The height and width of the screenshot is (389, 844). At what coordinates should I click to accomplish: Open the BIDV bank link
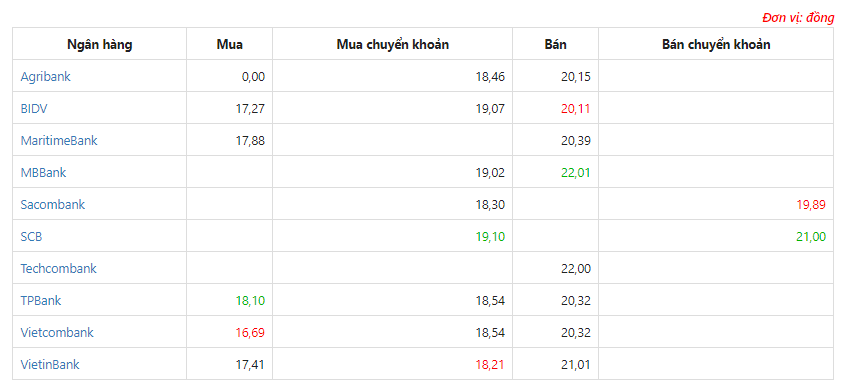(x=34, y=109)
